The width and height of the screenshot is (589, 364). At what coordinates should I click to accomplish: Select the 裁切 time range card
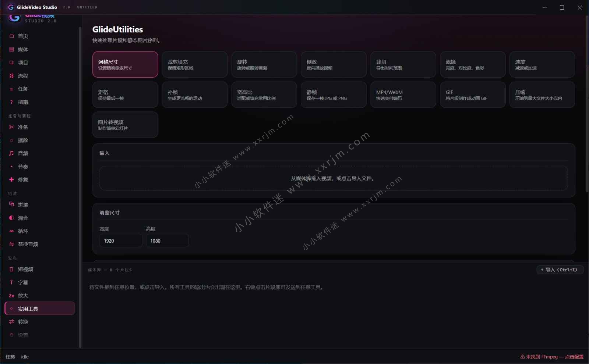click(x=403, y=64)
